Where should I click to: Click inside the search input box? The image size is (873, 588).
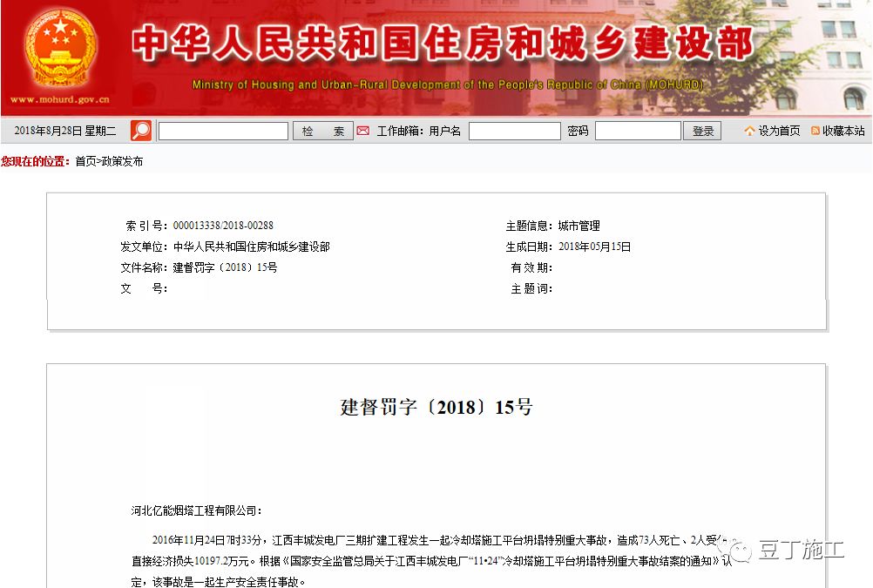[x=222, y=130]
